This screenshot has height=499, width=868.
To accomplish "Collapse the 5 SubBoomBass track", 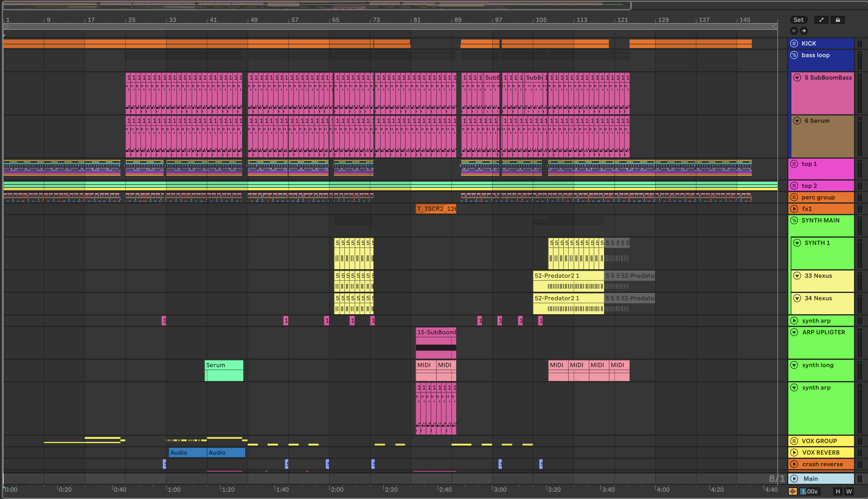I will click(x=797, y=78).
